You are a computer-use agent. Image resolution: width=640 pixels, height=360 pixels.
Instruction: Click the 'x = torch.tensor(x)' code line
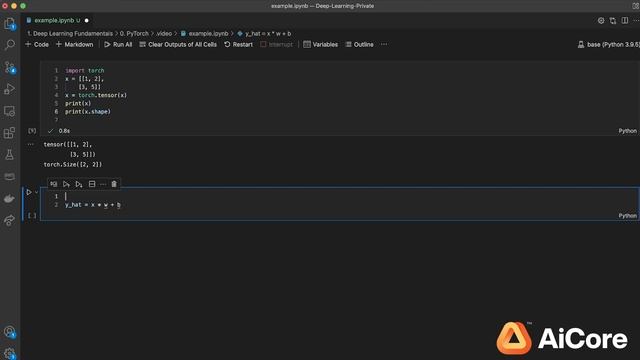(96, 95)
